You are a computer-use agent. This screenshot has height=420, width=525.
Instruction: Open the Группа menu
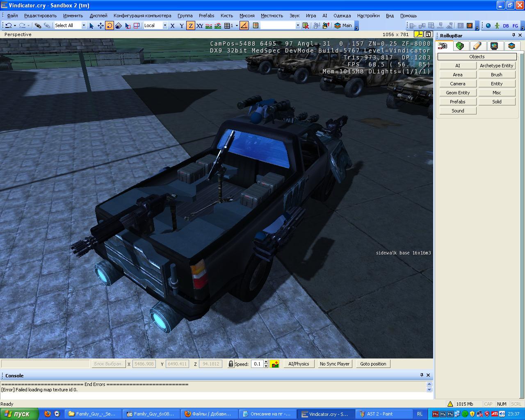click(x=185, y=16)
